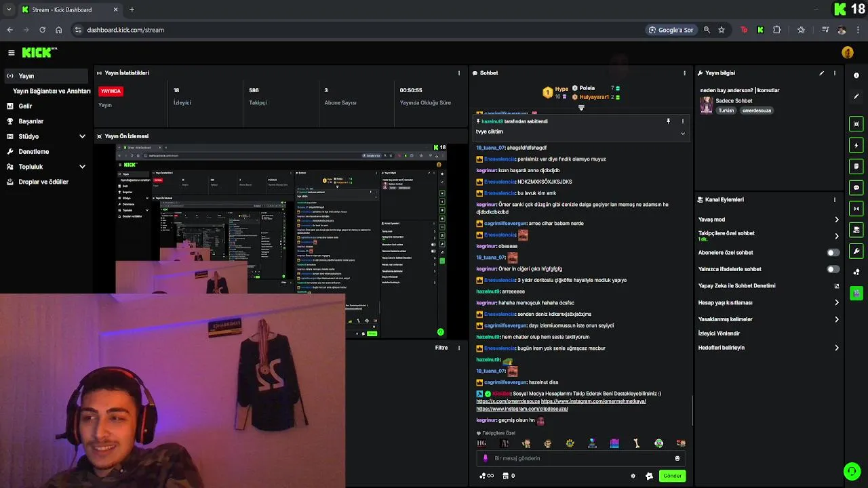Image resolution: width=868 pixels, height=488 pixels.
Task: Toggle the stream preview panel icon in sidebar
Action: (x=856, y=124)
